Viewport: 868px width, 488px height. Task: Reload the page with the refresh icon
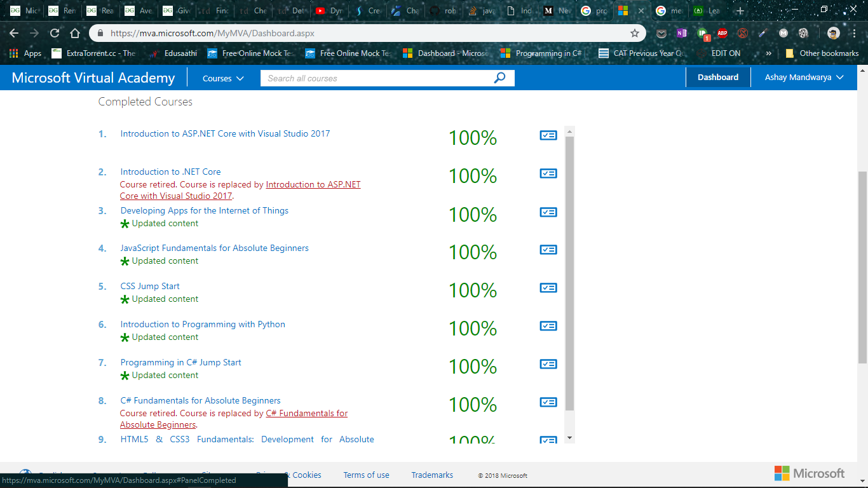pyautogui.click(x=55, y=33)
